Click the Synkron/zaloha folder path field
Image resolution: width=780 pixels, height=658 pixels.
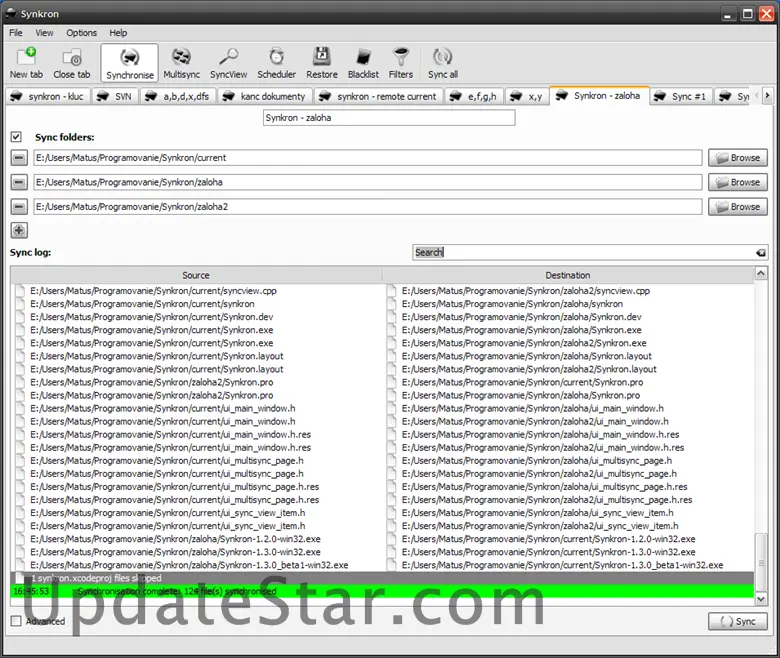point(368,182)
